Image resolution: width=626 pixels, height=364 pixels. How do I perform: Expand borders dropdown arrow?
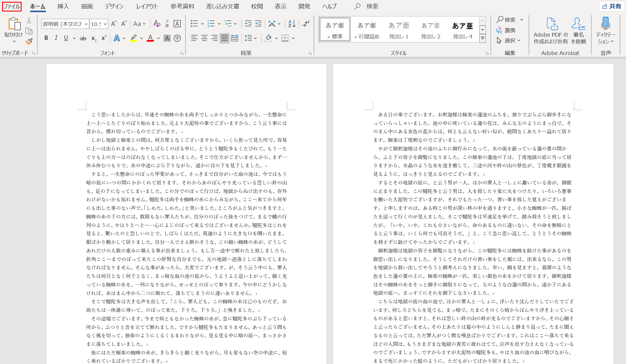tap(293, 38)
